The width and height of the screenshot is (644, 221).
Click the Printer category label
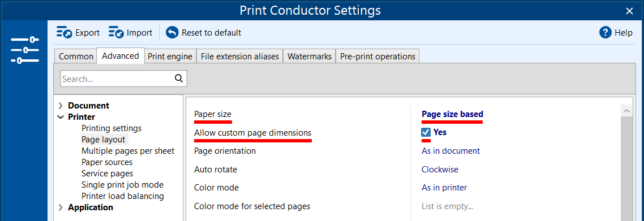tap(81, 117)
